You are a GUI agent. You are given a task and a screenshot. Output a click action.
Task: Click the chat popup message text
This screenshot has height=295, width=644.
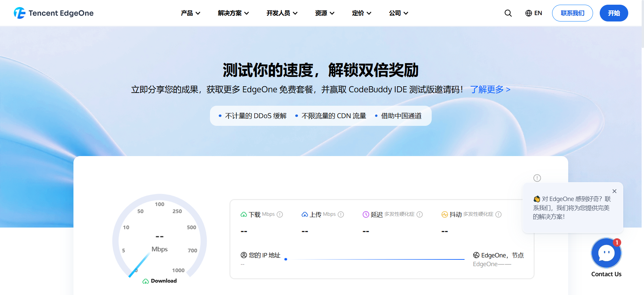point(572,208)
